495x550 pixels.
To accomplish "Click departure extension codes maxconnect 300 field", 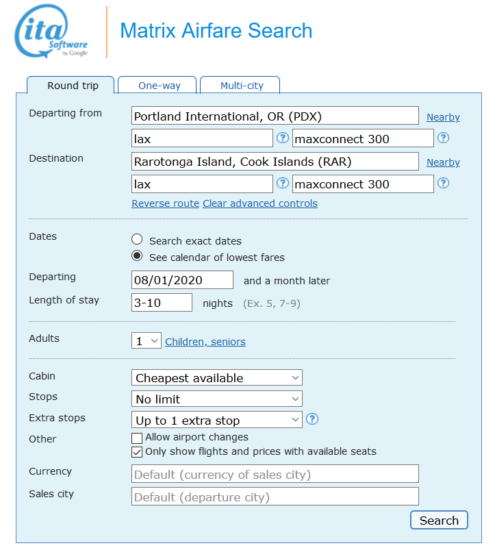I will pyautogui.click(x=363, y=138).
